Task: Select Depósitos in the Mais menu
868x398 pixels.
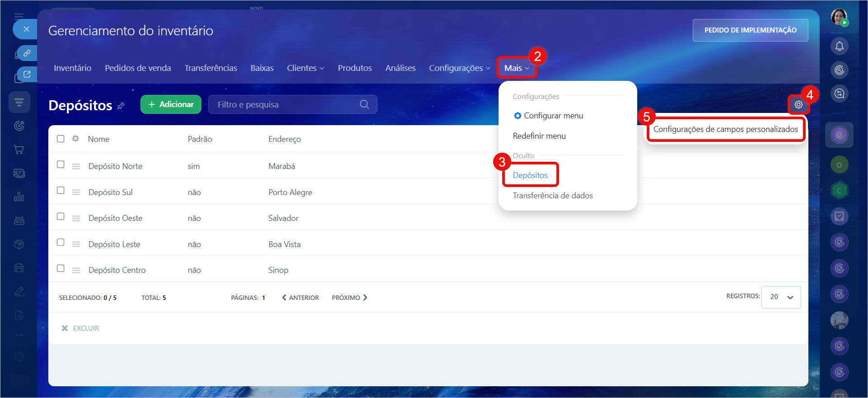Action: pyautogui.click(x=530, y=175)
